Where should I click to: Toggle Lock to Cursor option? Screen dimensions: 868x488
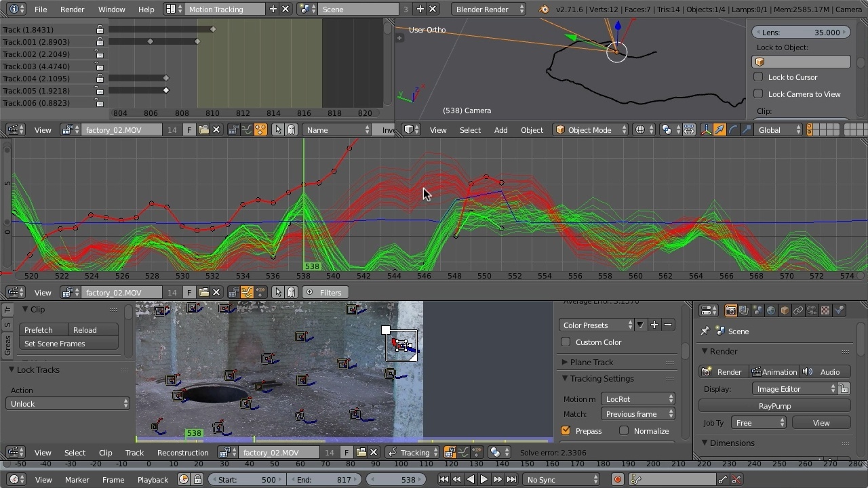pos(757,77)
